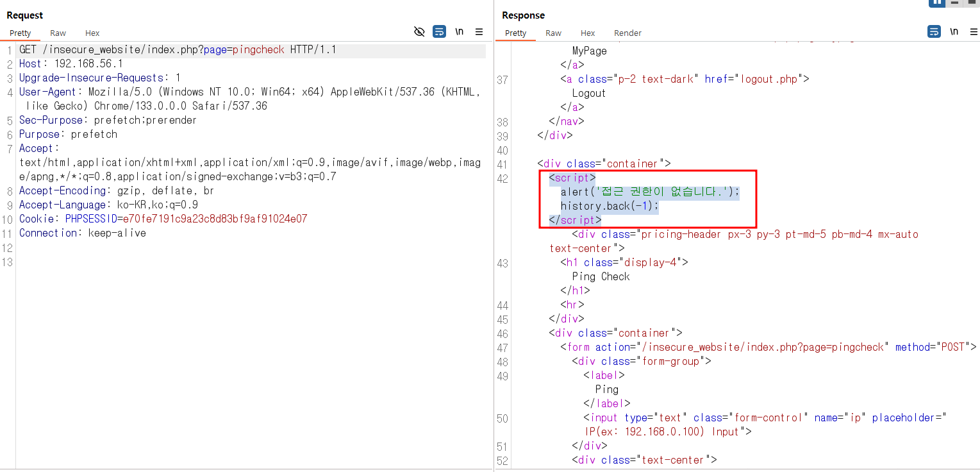Click the Upgrade-Insecure-Requests: 1 header
This screenshot has width=980, height=472.
[x=100, y=78]
